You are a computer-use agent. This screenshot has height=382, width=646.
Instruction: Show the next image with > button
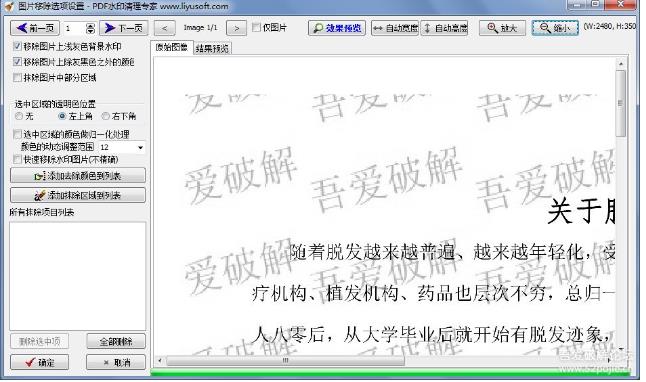[236, 28]
